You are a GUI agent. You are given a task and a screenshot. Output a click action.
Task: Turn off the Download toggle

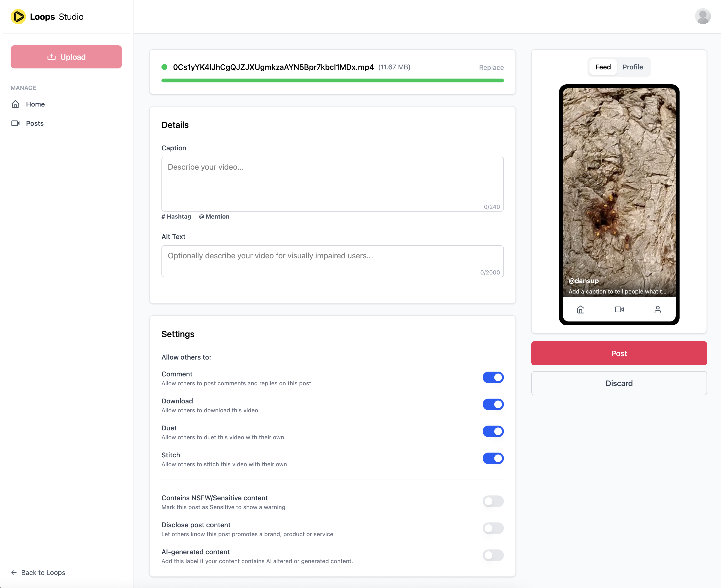tap(493, 404)
